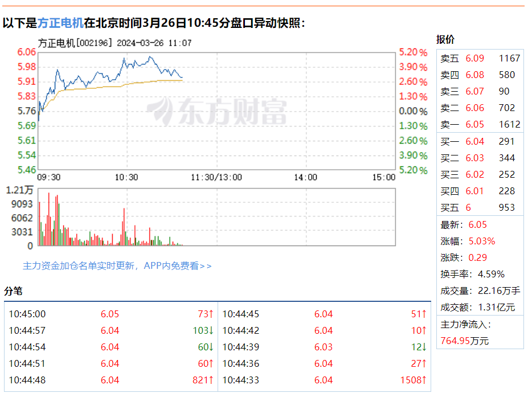This screenshot has width=532, height=397.
Task: Click the 涨幅 value 5.03%
Action: click(x=482, y=242)
